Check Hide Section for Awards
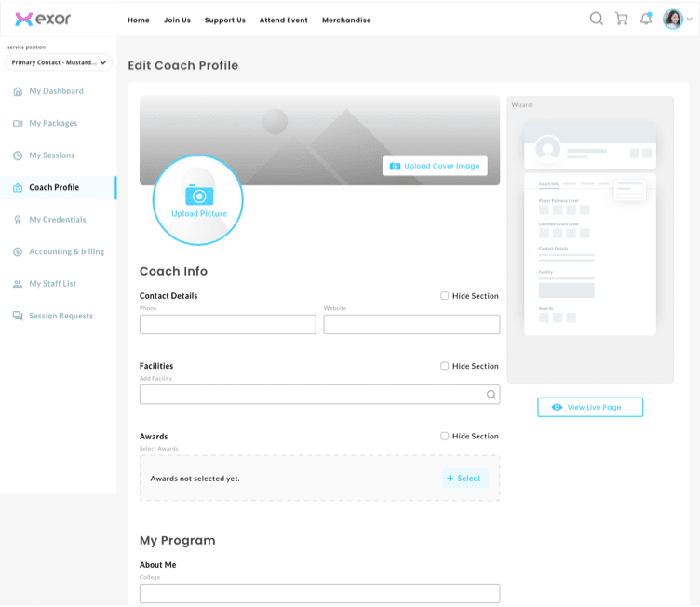Screen dimensions: 700x607 (x=445, y=436)
